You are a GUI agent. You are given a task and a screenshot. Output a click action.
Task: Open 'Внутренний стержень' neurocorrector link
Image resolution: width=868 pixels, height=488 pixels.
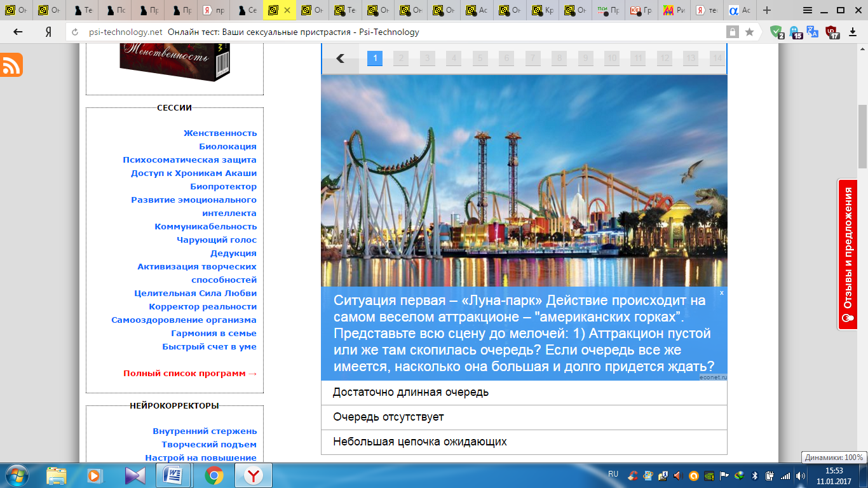205,431
